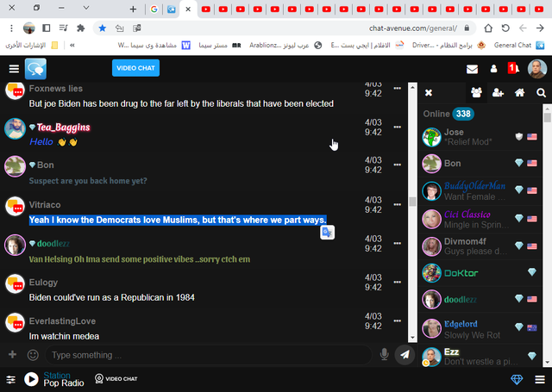Open browser three-dot menu
This screenshot has height=392, width=552.
pos(11,28)
